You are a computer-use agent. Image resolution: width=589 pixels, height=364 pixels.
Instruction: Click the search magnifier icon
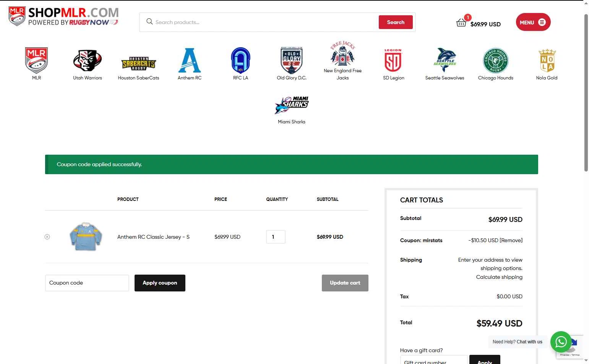(x=149, y=21)
